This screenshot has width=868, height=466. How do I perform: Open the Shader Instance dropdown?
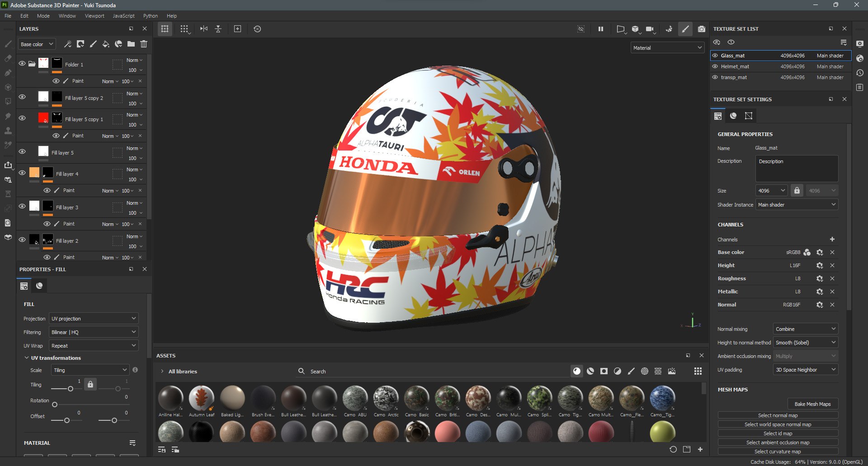click(797, 205)
